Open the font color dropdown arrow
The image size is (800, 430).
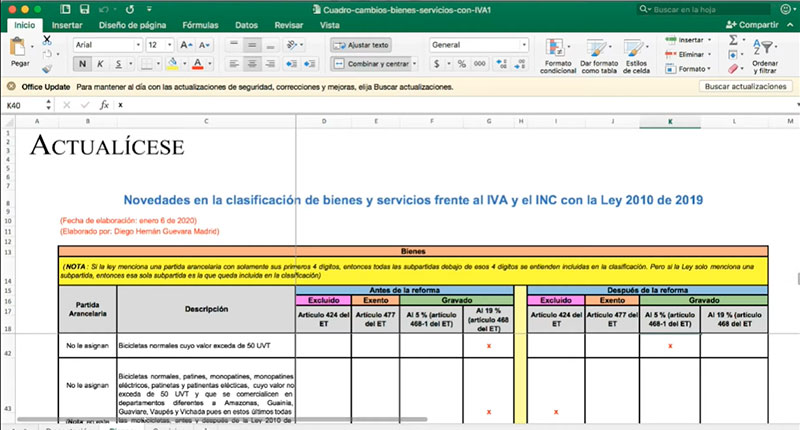(210, 64)
